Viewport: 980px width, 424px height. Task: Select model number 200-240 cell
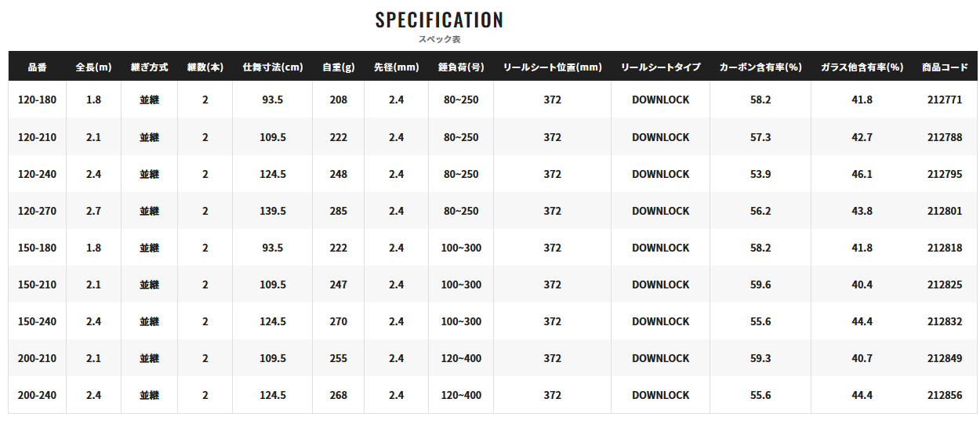[x=37, y=395]
